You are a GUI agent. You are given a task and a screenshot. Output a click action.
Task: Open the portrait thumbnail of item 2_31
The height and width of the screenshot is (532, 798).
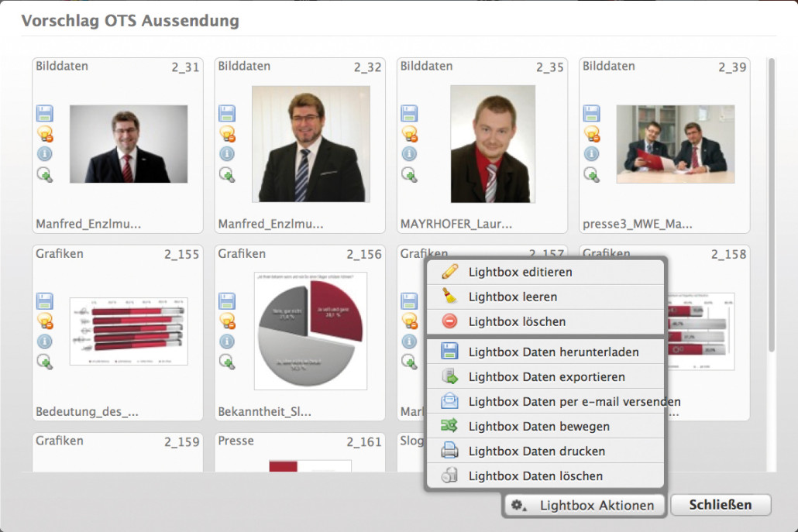click(129, 144)
